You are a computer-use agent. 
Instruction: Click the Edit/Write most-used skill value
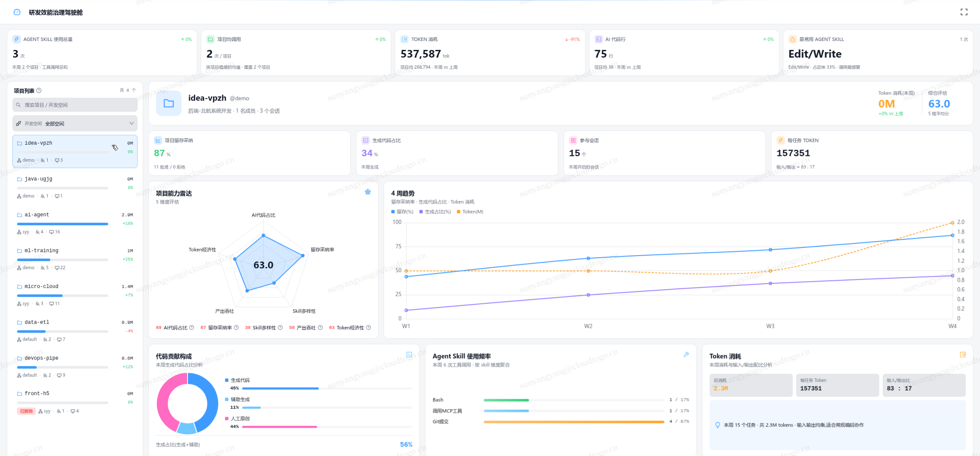pyautogui.click(x=815, y=54)
